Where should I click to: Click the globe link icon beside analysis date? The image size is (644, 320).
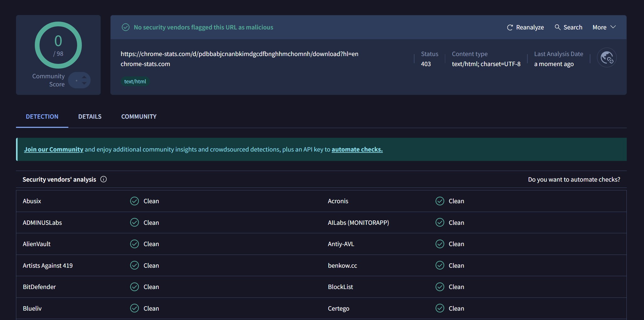pyautogui.click(x=607, y=58)
